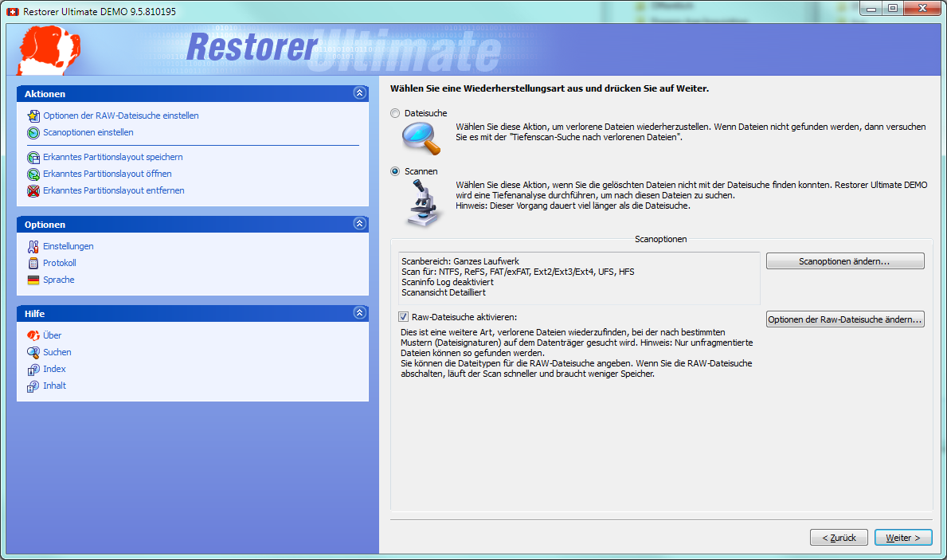Click the Inhalt help icon
The image size is (947, 560).
[x=33, y=386]
